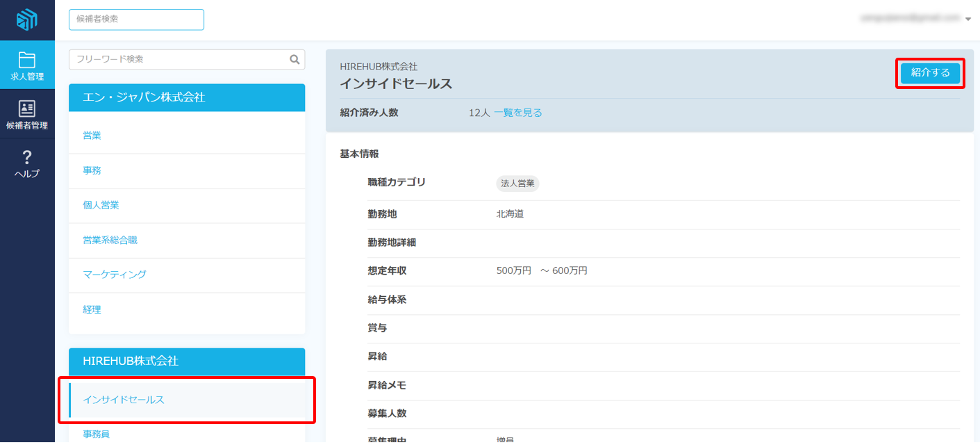Viewport: 980px width, 445px height.
Task: Click the 紹介する button
Action: coord(929,73)
